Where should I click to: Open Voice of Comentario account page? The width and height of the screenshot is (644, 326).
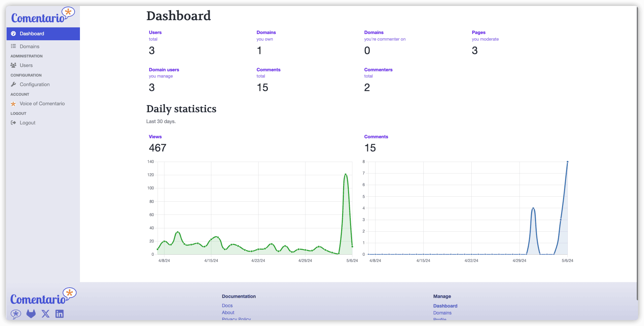tap(42, 104)
